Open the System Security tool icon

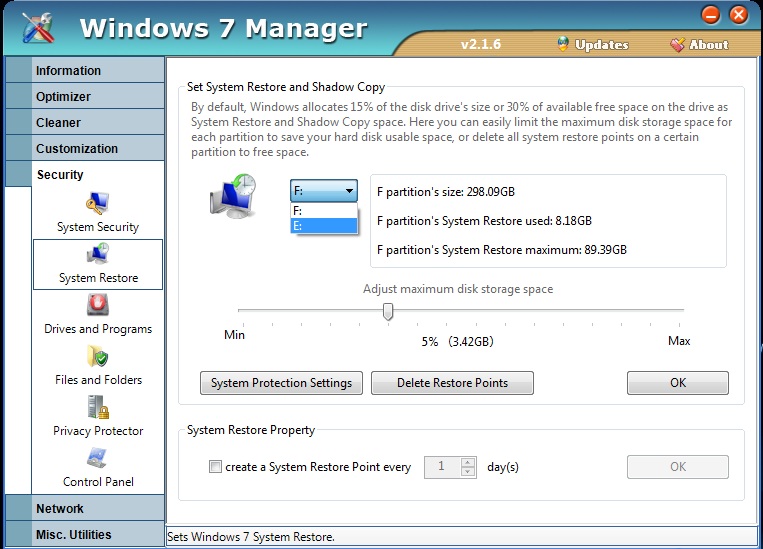(x=98, y=203)
